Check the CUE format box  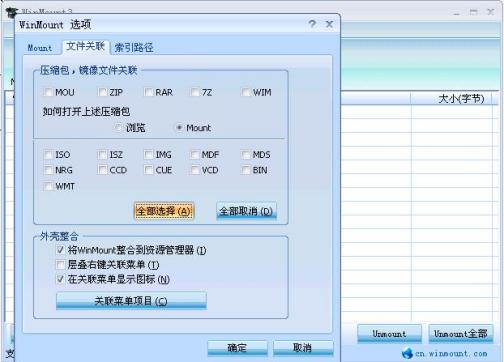[148, 170]
